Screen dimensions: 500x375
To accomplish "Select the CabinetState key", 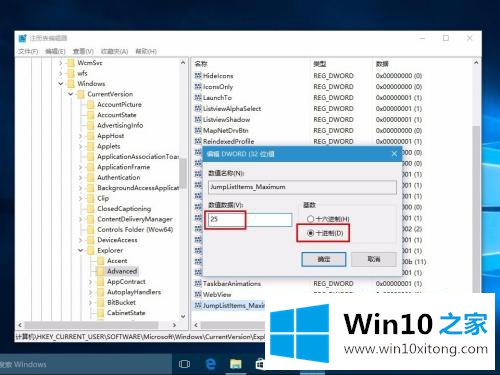I will click(126, 313).
